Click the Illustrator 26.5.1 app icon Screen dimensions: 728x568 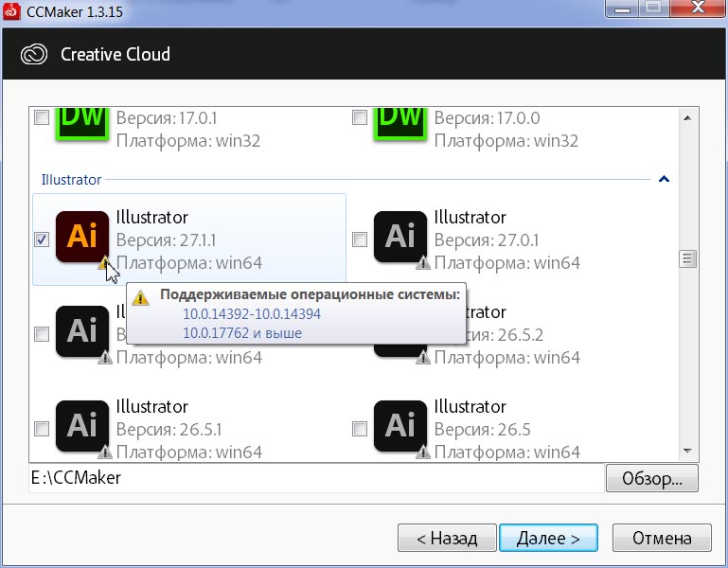pos(82,426)
